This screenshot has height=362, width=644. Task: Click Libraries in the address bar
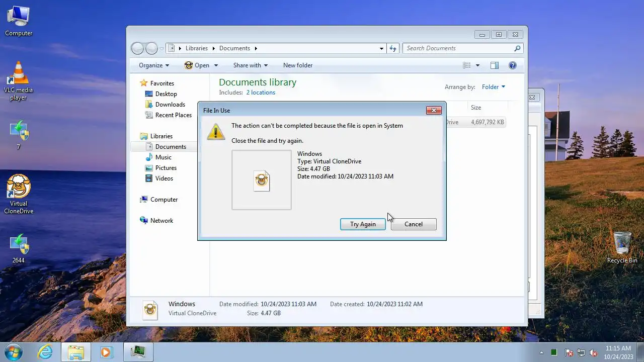pyautogui.click(x=196, y=48)
